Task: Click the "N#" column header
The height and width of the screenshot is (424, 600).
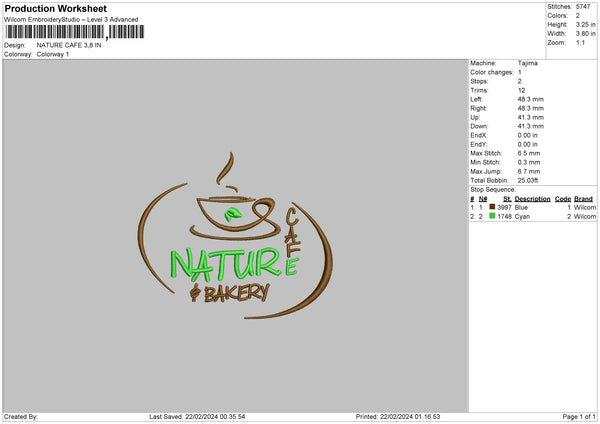Action: pyautogui.click(x=483, y=199)
